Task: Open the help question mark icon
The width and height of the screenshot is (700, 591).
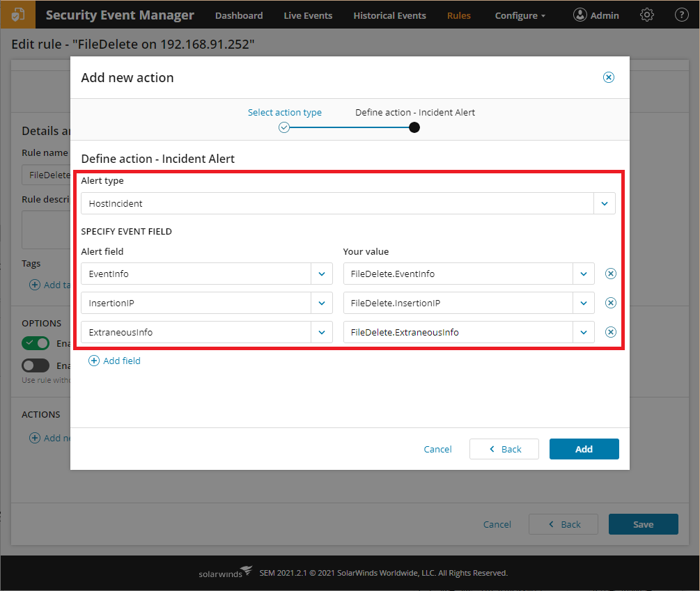Action: (681, 15)
